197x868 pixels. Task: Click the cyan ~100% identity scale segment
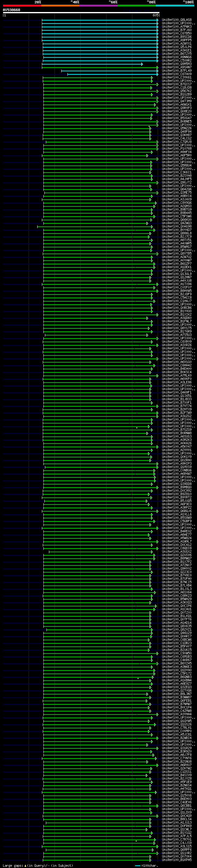pyautogui.click(x=175, y=6)
